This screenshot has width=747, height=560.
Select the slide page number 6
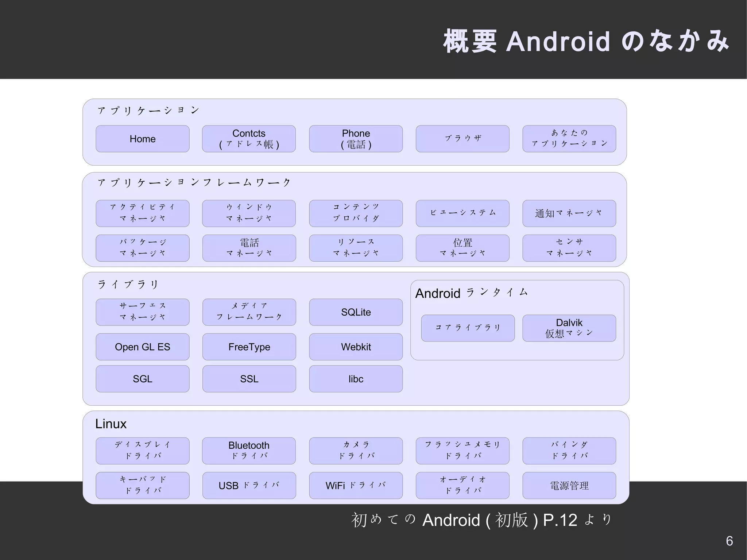tap(729, 541)
